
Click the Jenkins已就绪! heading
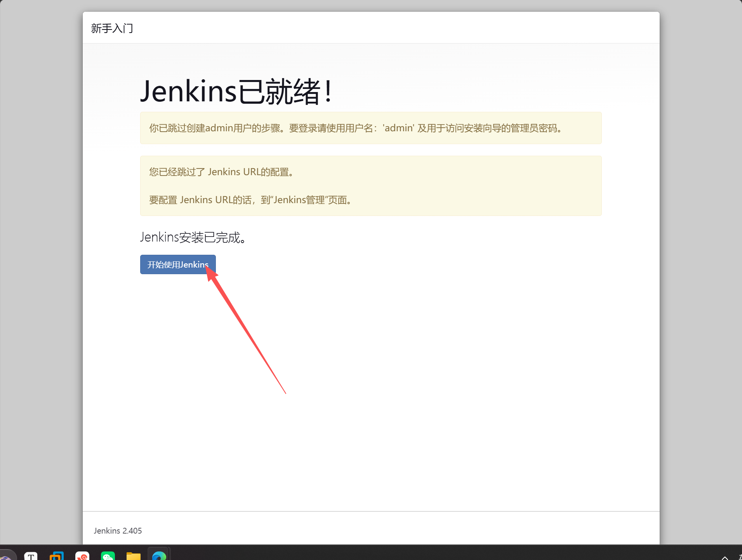click(236, 91)
